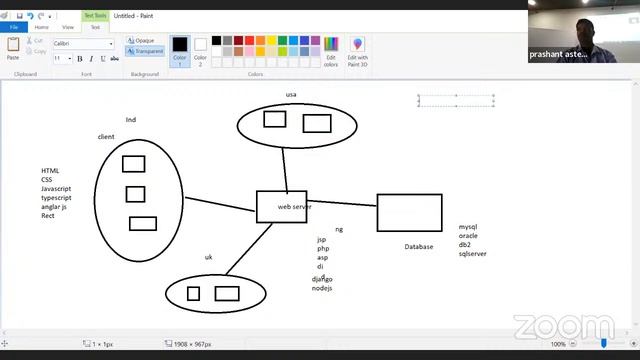Click the 'web server' label on canvas

coord(294,207)
